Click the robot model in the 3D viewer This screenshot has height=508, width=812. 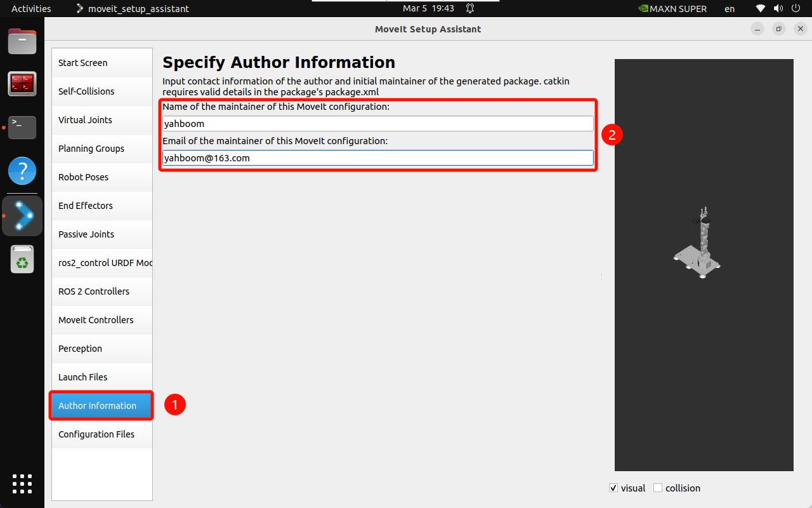(x=697, y=243)
